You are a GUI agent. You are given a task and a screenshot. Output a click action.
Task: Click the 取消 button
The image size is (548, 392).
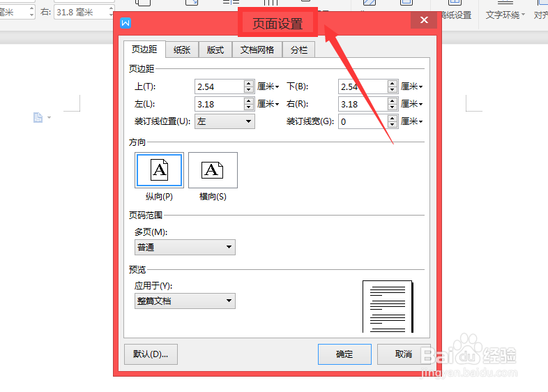pos(403,354)
